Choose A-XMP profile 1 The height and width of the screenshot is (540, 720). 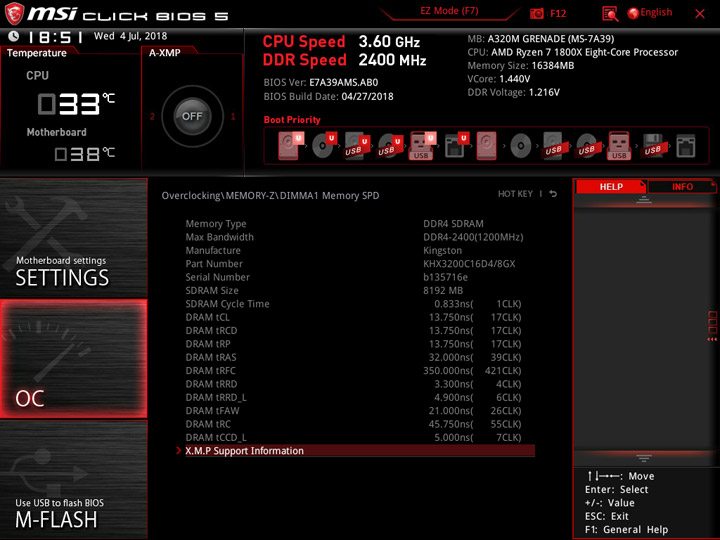pyautogui.click(x=233, y=116)
